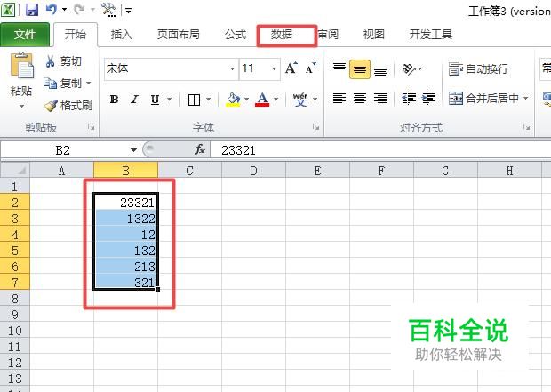Expand the 合并后居中 dropdown arrow
The width and height of the screenshot is (551, 392).
pos(526,98)
